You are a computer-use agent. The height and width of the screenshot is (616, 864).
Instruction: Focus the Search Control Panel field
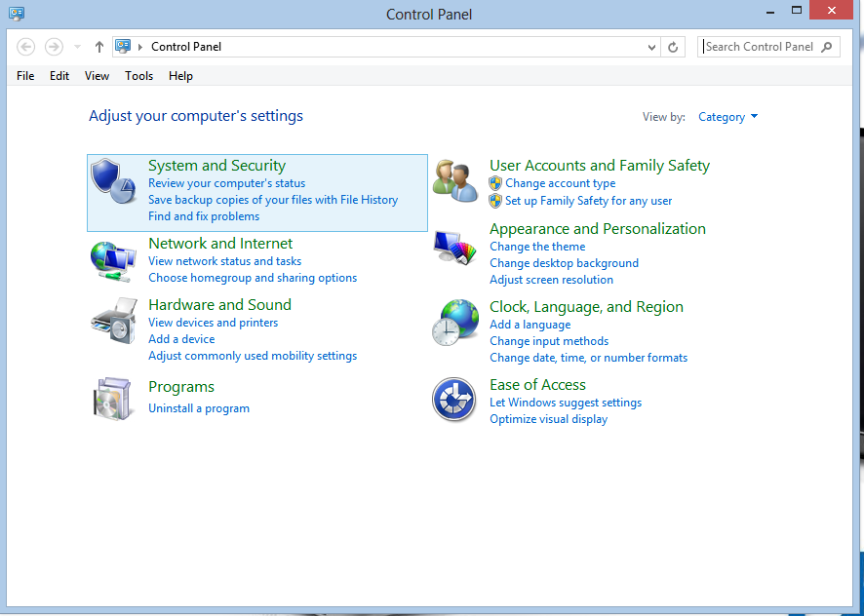coord(761,47)
